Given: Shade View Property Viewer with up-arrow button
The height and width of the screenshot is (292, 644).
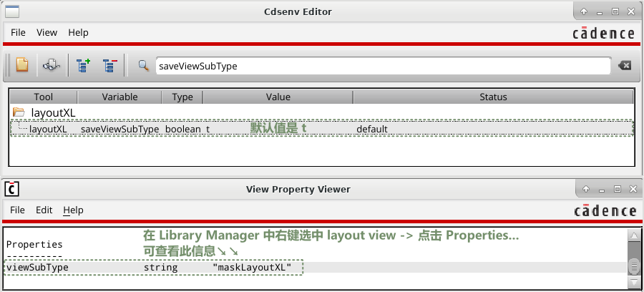Looking at the screenshot, I should pyautogui.click(x=585, y=189).
